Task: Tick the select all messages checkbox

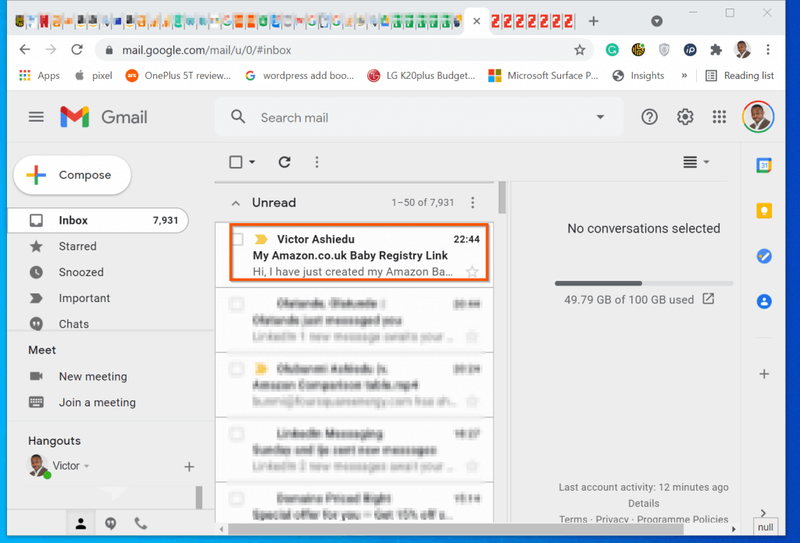Action: pyautogui.click(x=236, y=162)
